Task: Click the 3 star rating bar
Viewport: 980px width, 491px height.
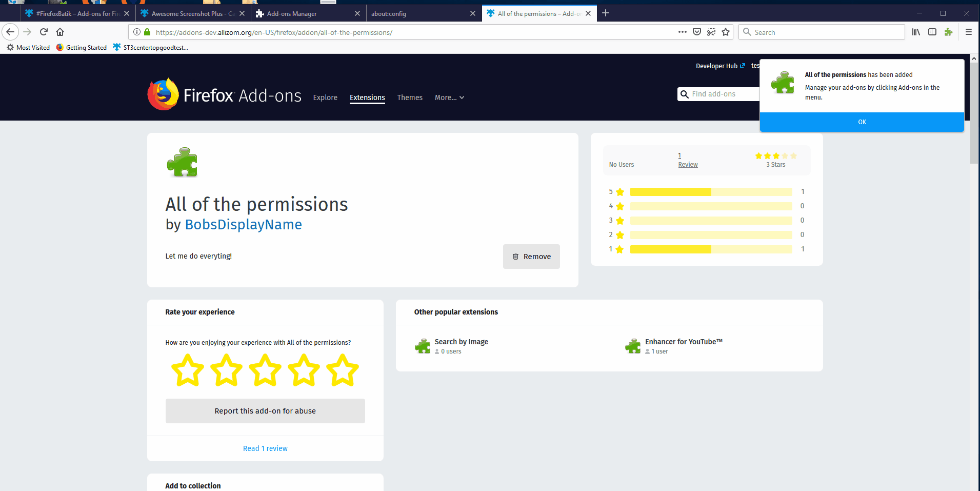Action: (711, 221)
